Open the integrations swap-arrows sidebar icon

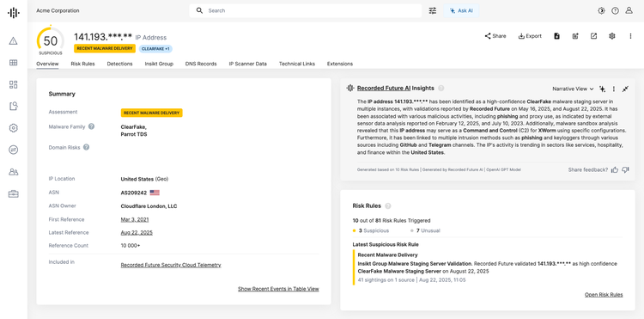[14, 150]
